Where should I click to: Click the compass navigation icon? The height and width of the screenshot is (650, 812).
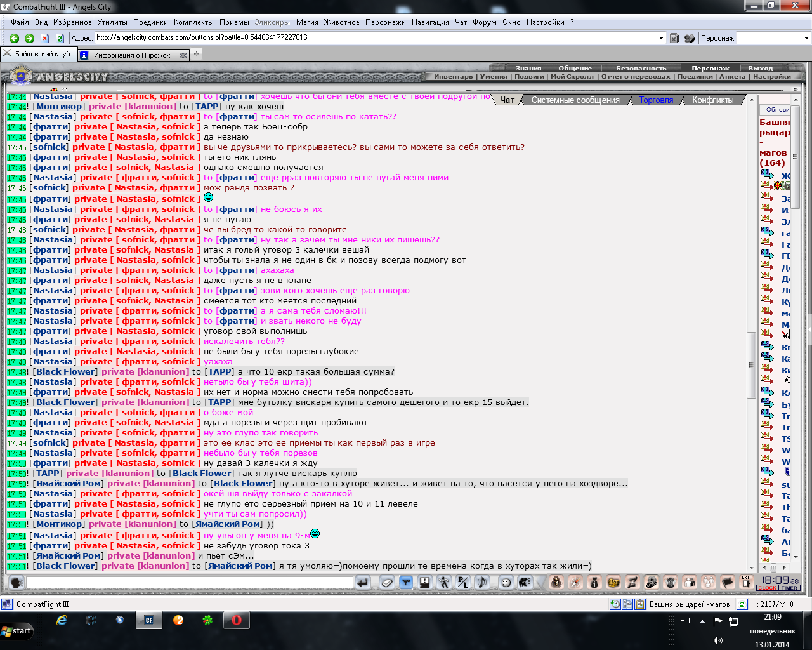[x=575, y=582]
